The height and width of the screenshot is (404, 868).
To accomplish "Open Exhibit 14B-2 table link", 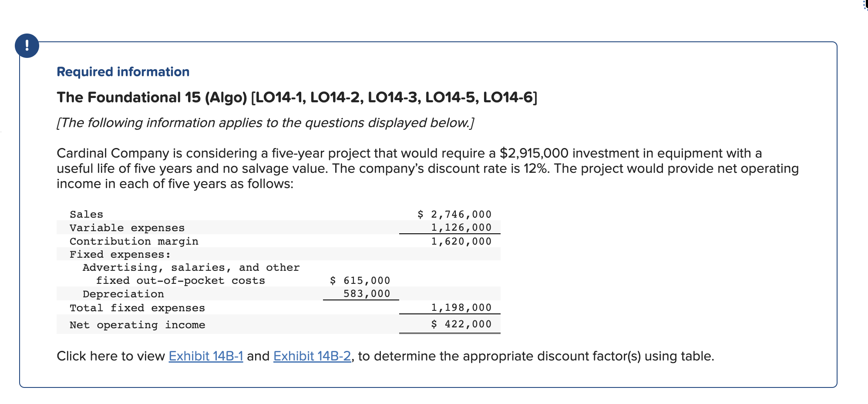I will click(x=311, y=356).
